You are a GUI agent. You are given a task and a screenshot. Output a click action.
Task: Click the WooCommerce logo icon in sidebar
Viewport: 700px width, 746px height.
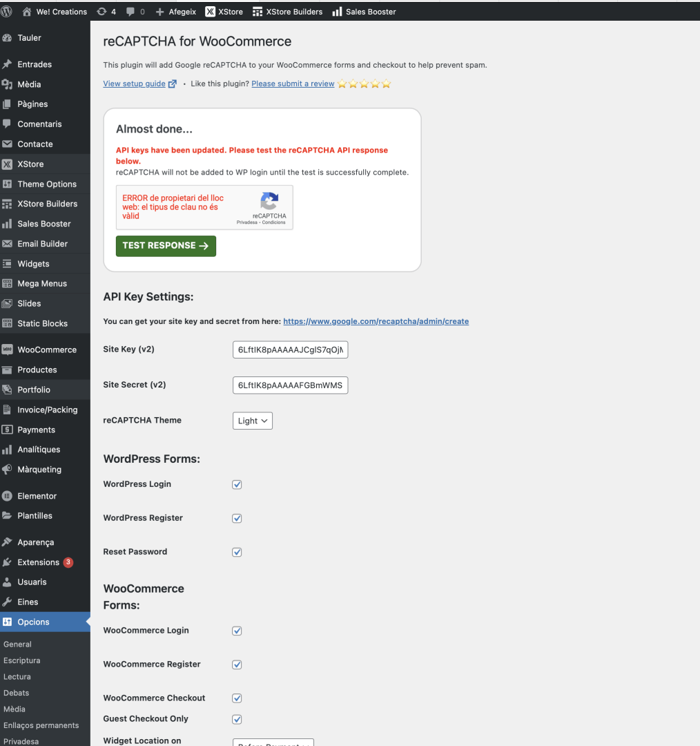[7, 350]
